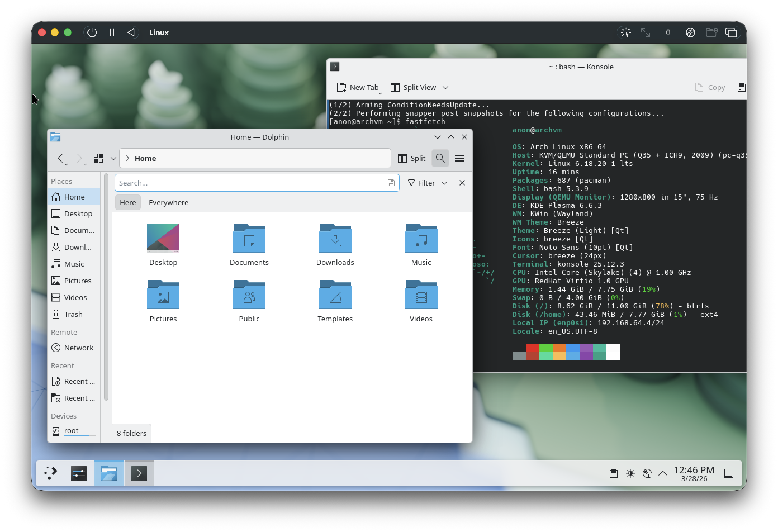Image resolution: width=778 pixels, height=532 pixels.
Task: Toggle the Dolphin search magnifier button
Action: coord(440,158)
